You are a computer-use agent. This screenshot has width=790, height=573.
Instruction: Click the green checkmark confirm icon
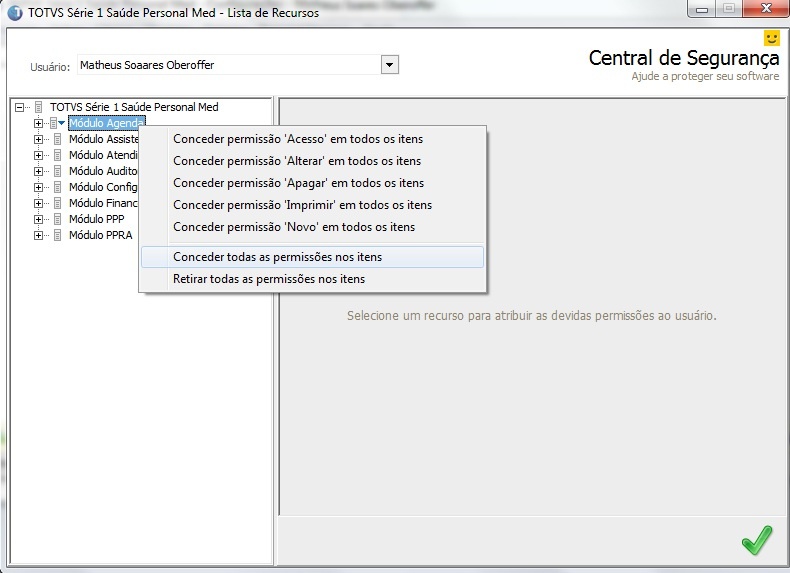coord(757,540)
